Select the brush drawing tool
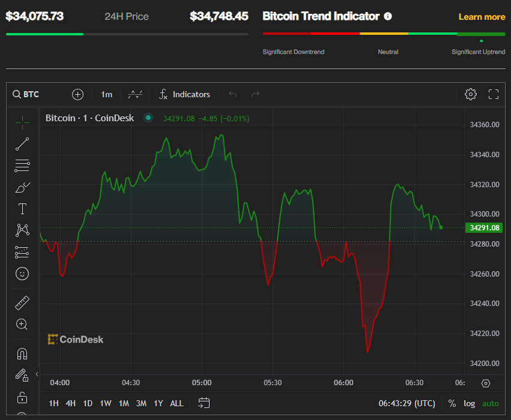The image size is (511, 420). [x=22, y=187]
